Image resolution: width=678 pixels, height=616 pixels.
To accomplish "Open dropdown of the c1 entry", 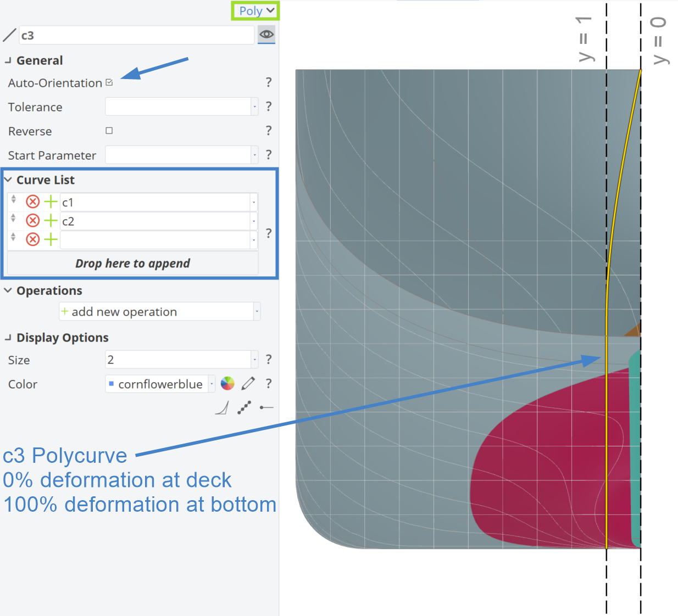I will pyautogui.click(x=254, y=203).
